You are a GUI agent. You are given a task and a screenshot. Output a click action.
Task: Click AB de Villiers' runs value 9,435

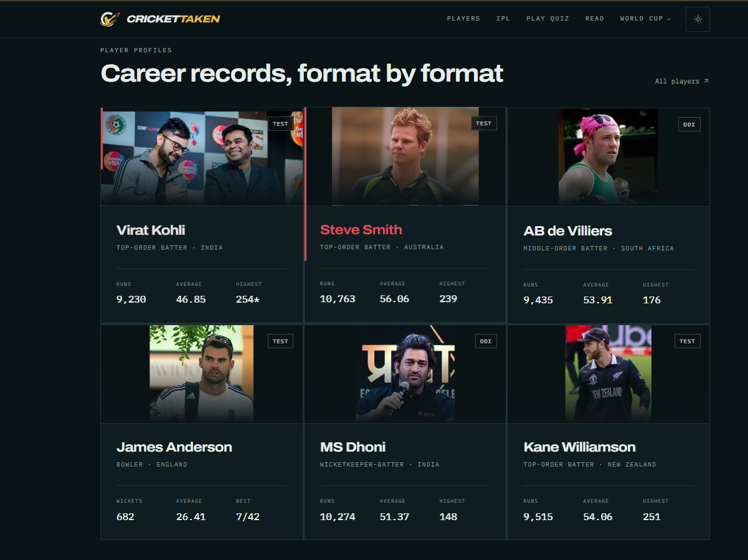pyautogui.click(x=538, y=300)
